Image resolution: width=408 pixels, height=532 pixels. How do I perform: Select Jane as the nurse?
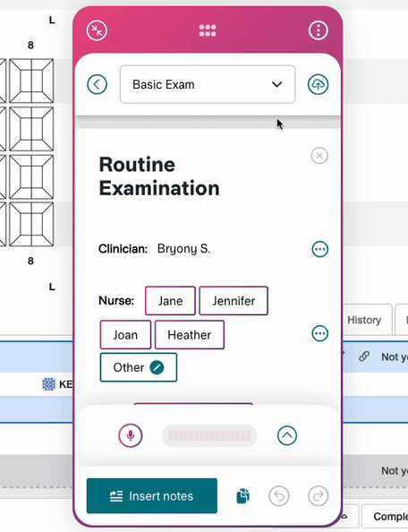click(x=171, y=301)
